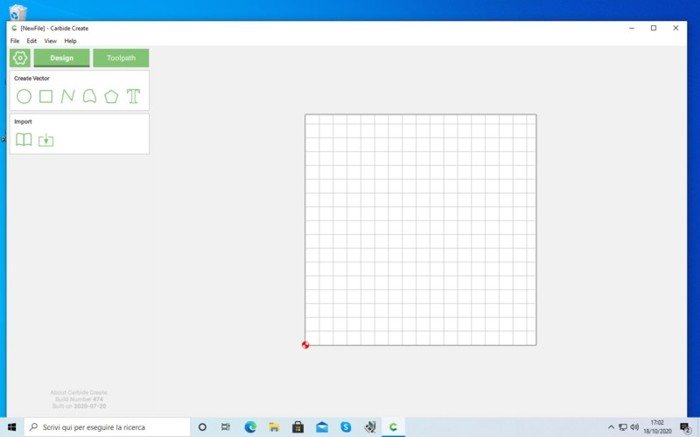Click the Windows Start button
700x437 pixels.
[x=12, y=427]
